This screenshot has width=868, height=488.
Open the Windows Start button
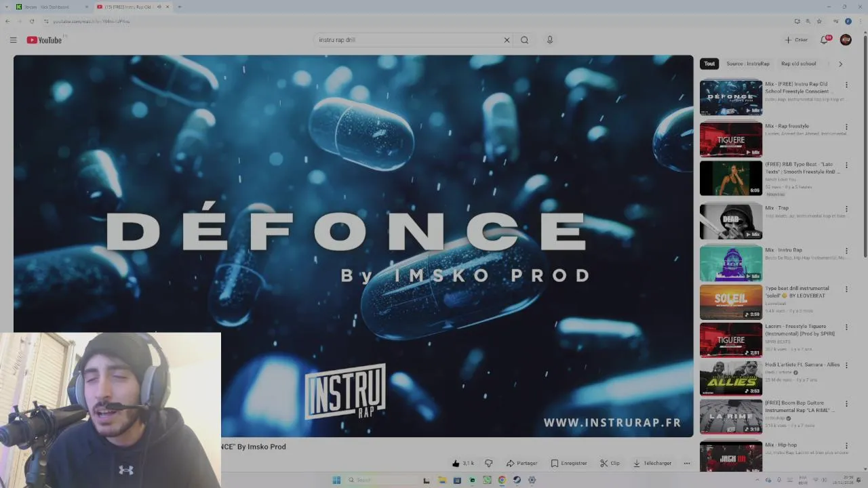pyautogui.click(x=336, y=480)
